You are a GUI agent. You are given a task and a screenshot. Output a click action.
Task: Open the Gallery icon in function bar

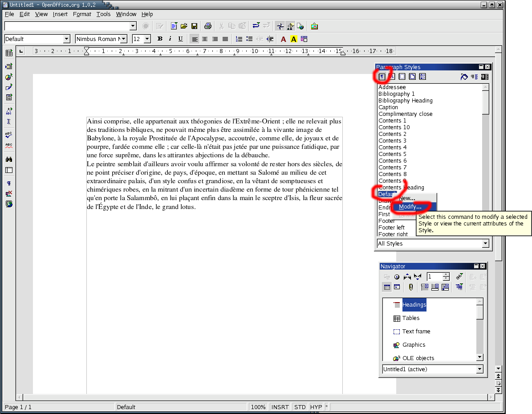314,26
